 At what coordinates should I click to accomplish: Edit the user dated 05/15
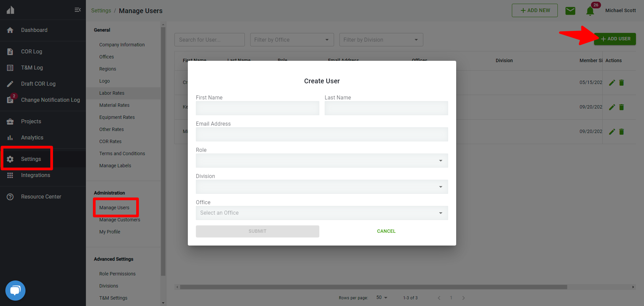612,83
